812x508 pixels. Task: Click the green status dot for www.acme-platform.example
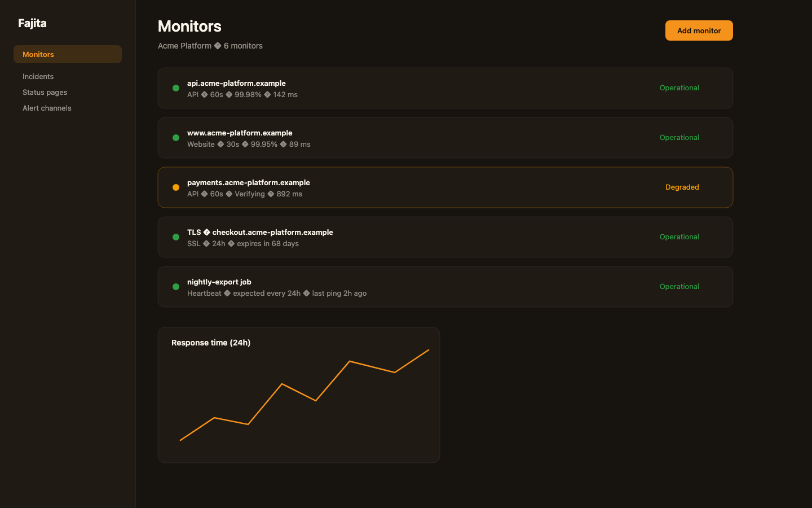[176, 138]
